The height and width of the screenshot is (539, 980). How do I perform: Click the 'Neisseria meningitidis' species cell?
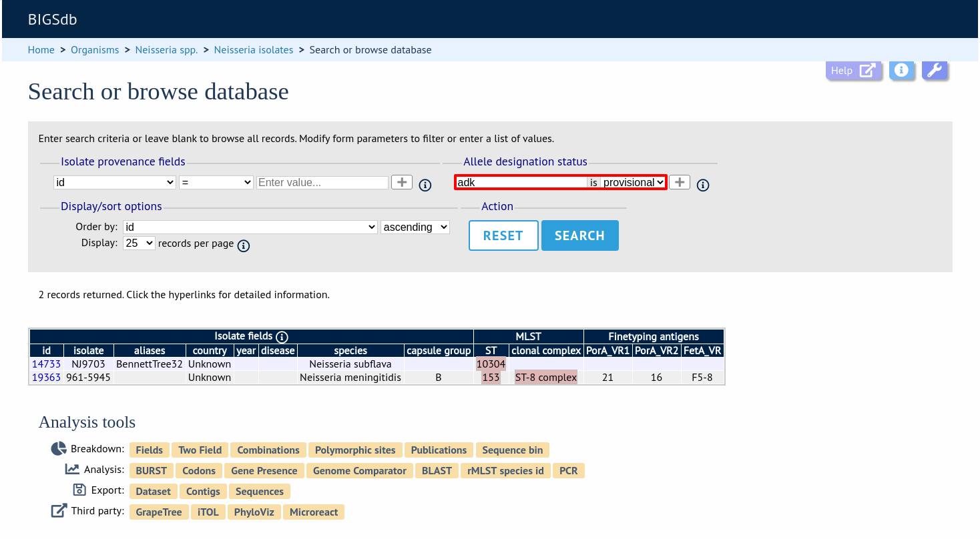click(350, 378)
